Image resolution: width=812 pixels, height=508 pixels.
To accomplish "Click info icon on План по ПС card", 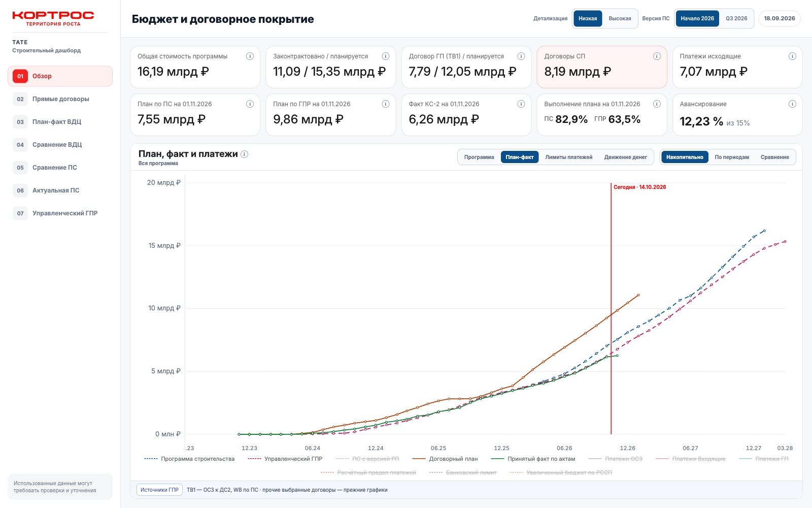I will (x=250, y=104).
